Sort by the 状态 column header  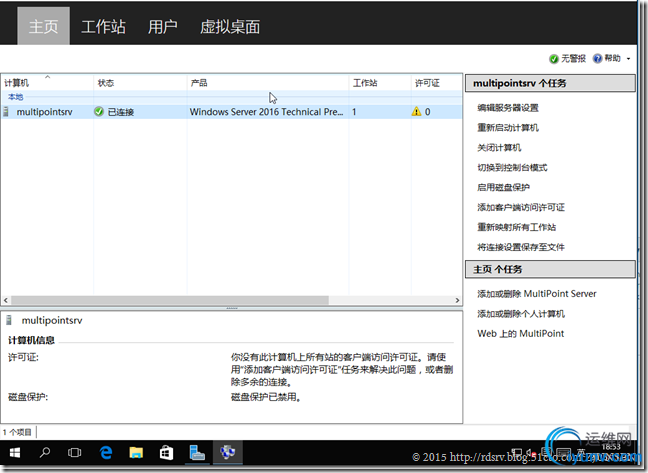pos(140,83)
